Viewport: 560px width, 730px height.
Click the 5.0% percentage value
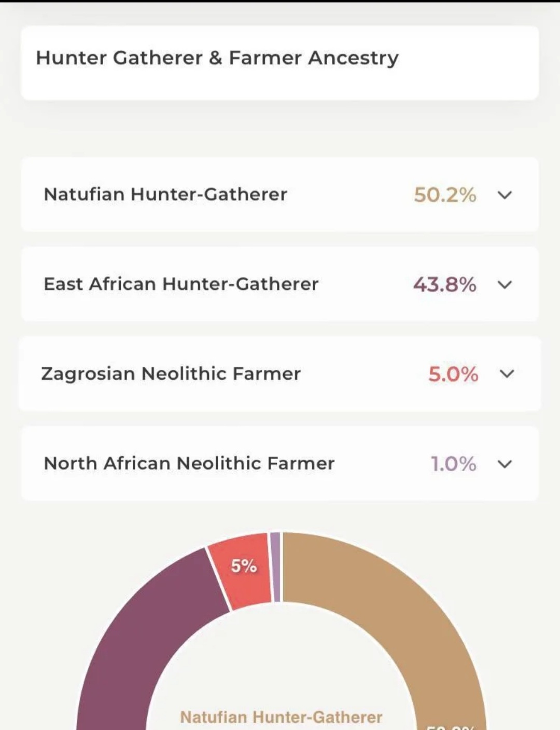point(453,374)
